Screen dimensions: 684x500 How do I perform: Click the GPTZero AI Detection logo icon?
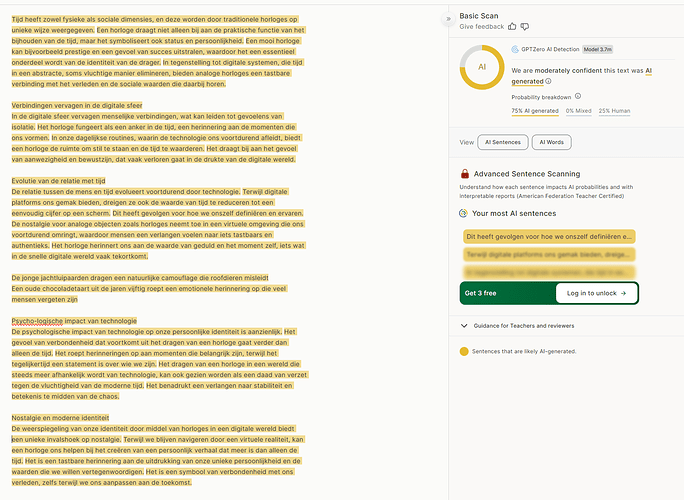pos(514,48)
